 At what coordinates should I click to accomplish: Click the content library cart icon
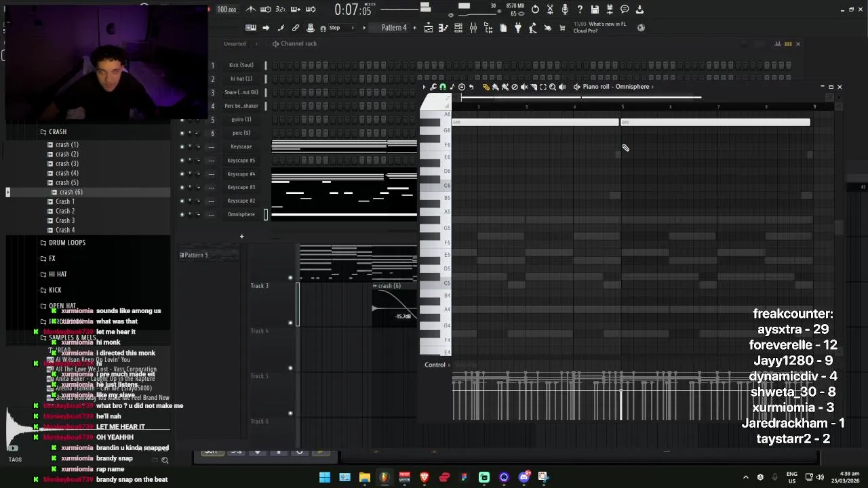pyautogui.click(x=562, y=28)
